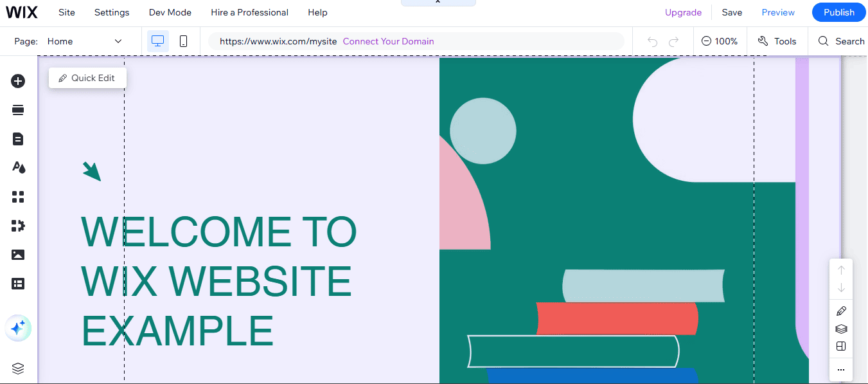Image resolution: width=868 pixels, height=384 pixels.
Task: Open the Add Elements plus icon
Action: [x=18, y=81]
